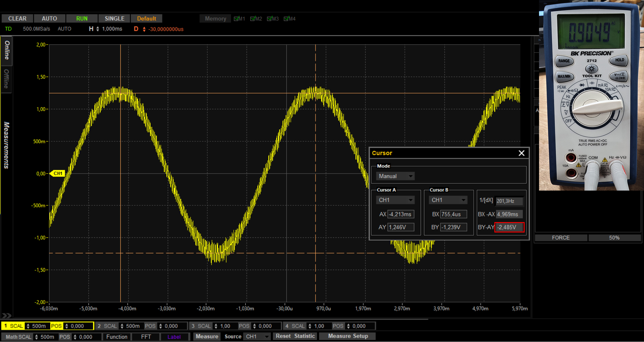644x342 pixels.
Task: Open the Memory button
Action: click(215, 19)
